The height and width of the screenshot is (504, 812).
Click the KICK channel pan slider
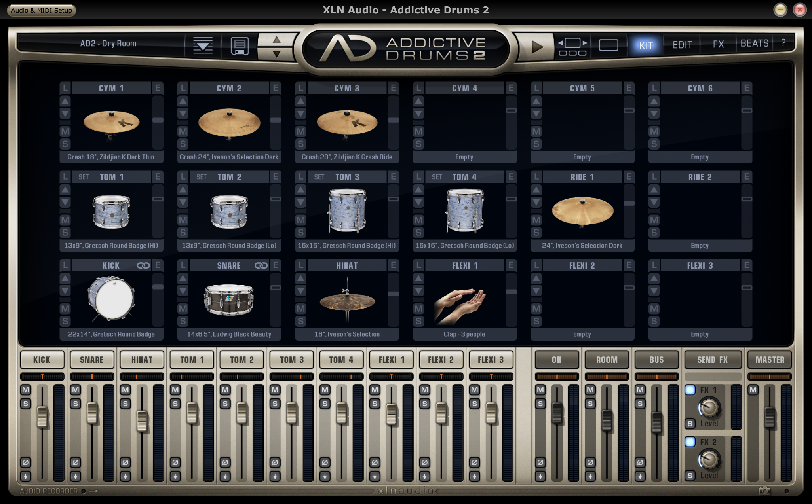(42, 377)
